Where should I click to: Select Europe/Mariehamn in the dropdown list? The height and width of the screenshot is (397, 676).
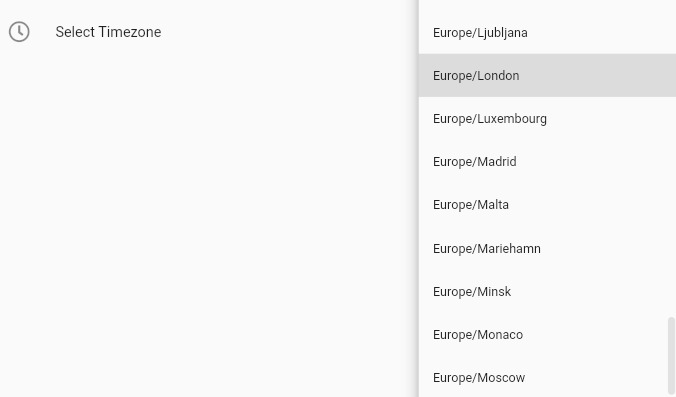point(547,248)
